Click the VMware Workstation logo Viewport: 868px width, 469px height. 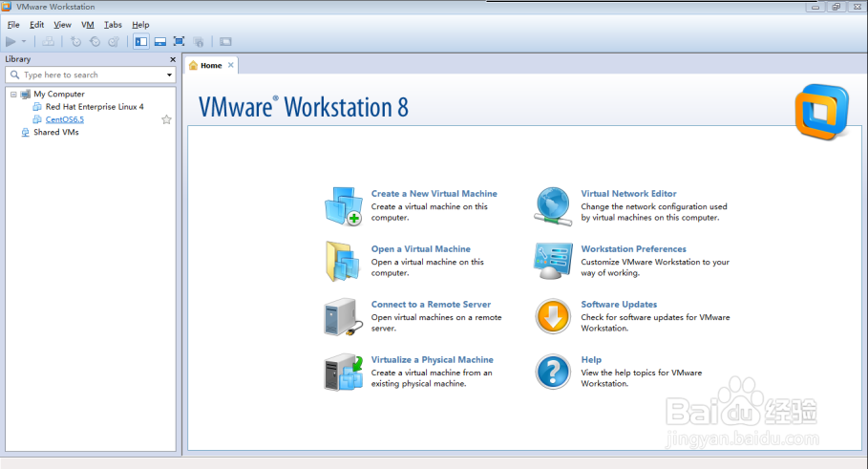[821, 112]
